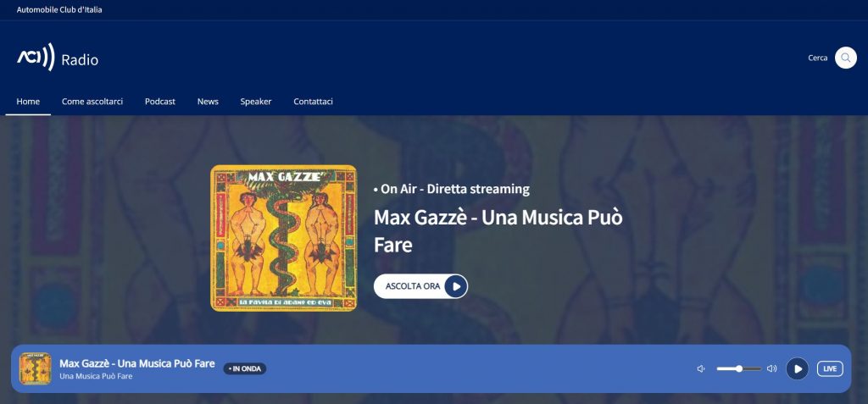Viewport: 868px width, 404px height.
Task: Click the player bar song title text
Action: tap(136, 363)
